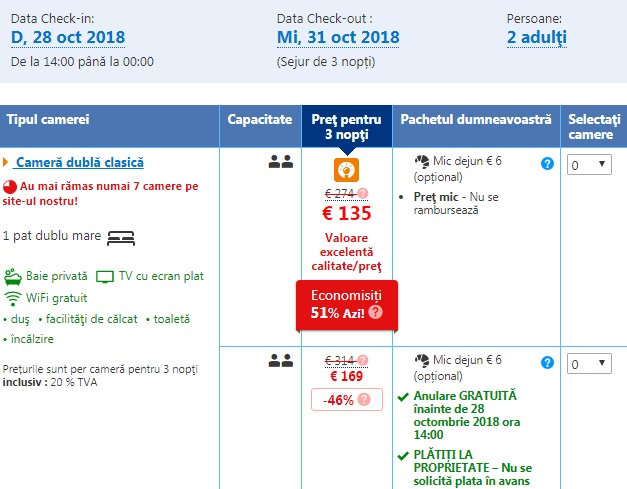Expand Cameră dublă clasică orange arrow
627x489 pixels.
click(x=6, y=162)
